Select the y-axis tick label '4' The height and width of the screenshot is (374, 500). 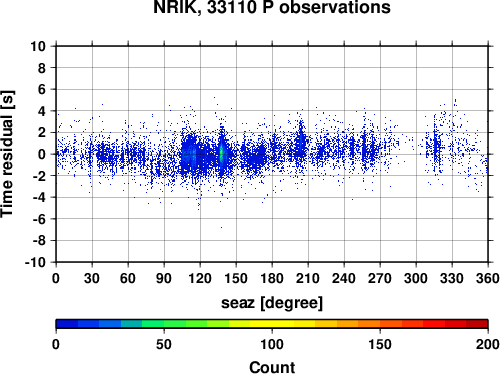(x=41, y=111)
